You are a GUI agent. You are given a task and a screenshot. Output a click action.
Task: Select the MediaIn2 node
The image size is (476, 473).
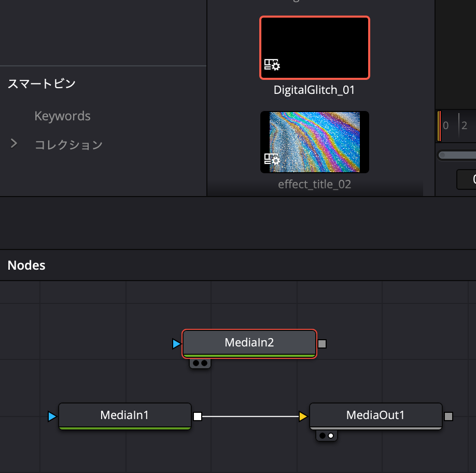[249, 342]
